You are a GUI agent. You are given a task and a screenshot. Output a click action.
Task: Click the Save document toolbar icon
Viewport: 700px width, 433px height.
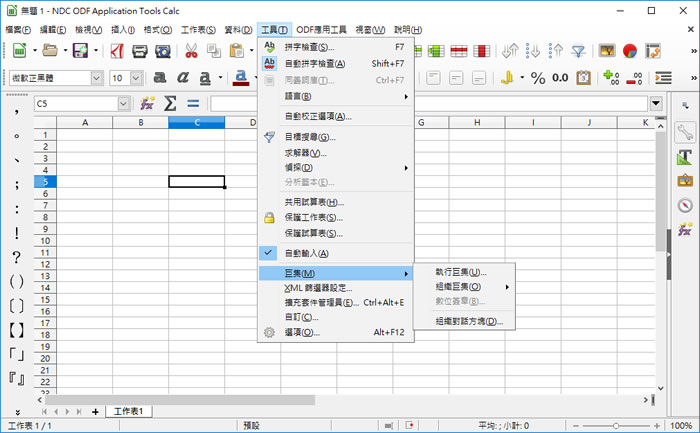click(x=80, y=51)
